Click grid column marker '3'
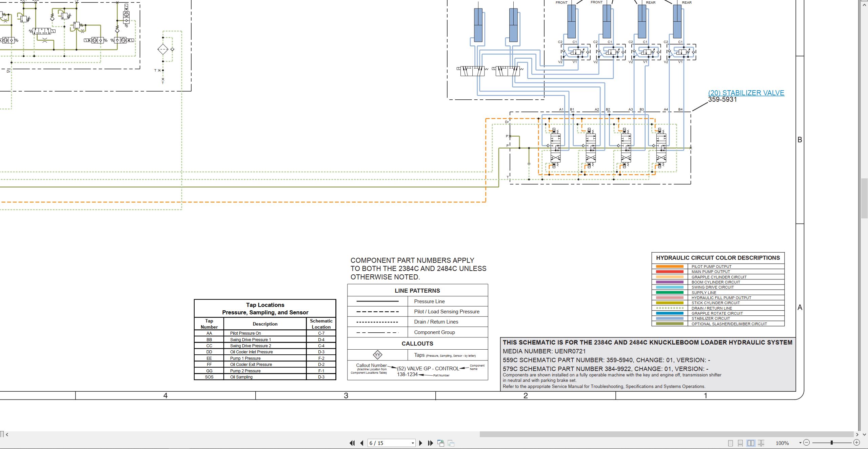 click(346, 395)
